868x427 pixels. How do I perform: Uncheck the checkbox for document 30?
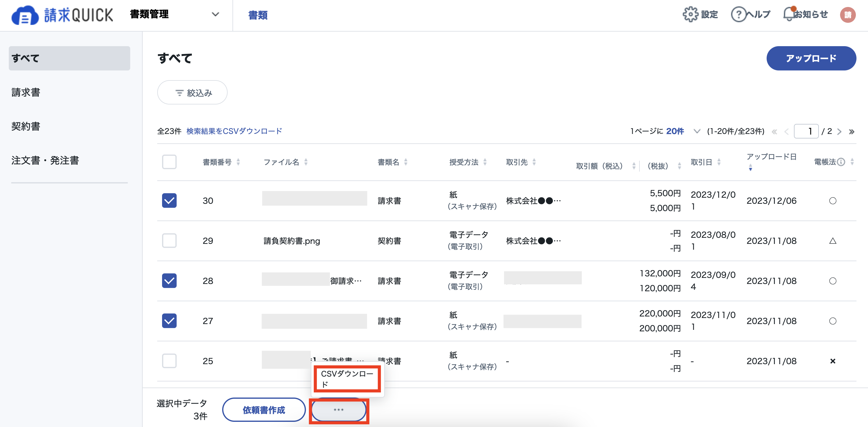point(169,201)
